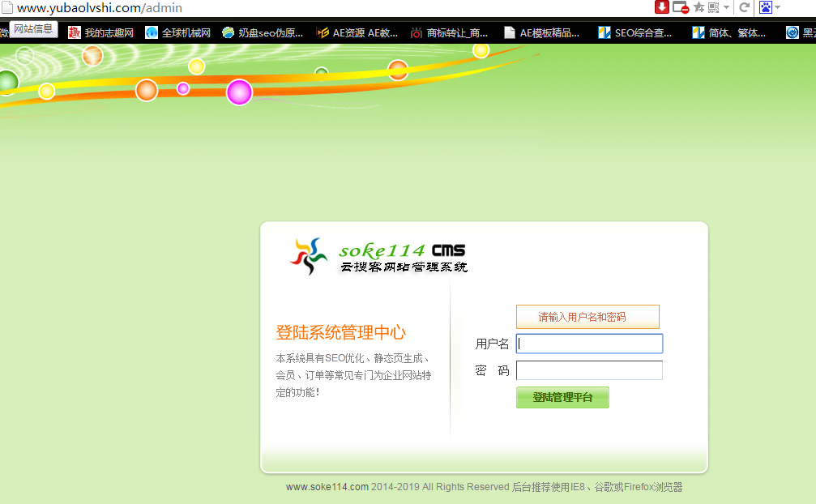Click the soke114 CMS pinwheel logo

point(309,255)
